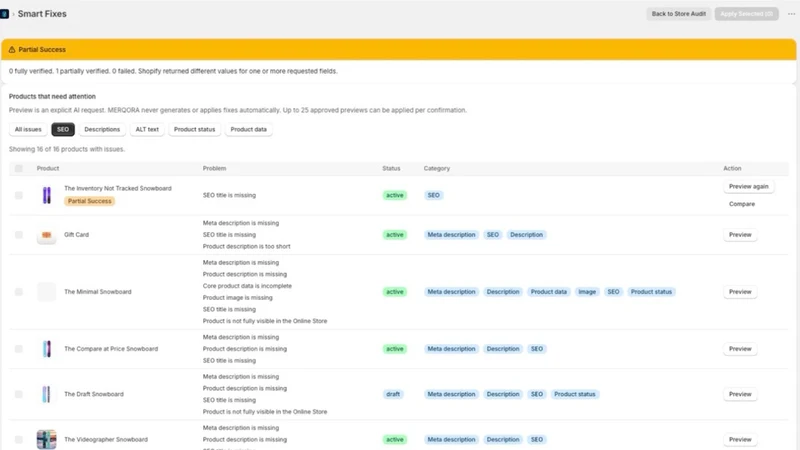Click Meta description tag in Gift Card row
800x450 pixels.
451,235
